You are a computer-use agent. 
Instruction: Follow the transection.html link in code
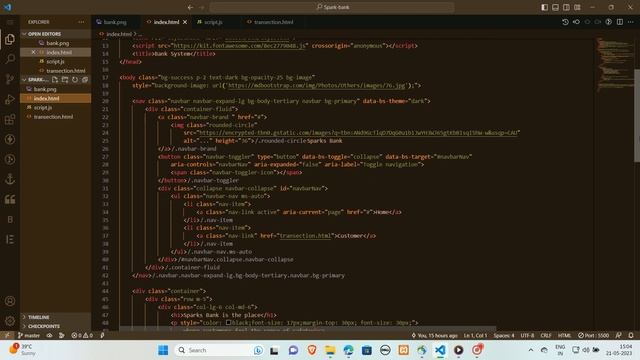pyautogui.click(x=305, y=236)
